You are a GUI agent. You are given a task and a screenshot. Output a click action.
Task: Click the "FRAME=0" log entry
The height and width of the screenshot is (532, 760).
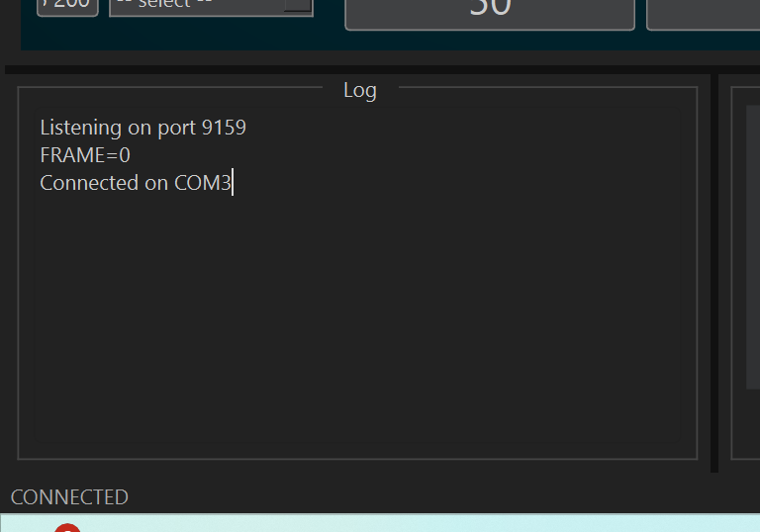85,155
